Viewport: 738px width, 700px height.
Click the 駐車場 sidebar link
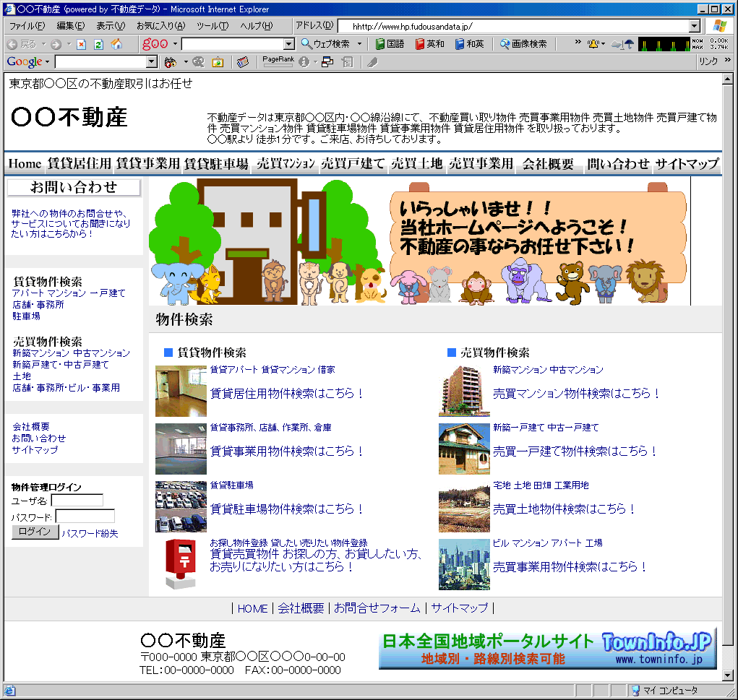(26, 316)
